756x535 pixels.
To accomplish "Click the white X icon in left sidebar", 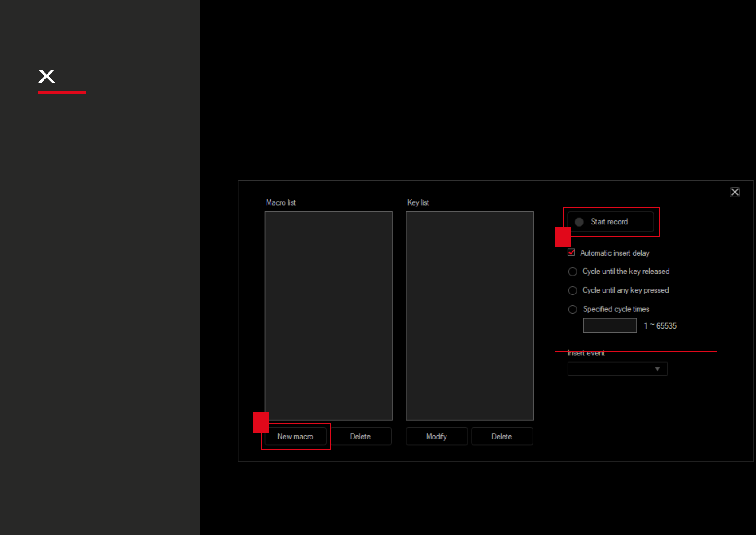I will point(47,76).
